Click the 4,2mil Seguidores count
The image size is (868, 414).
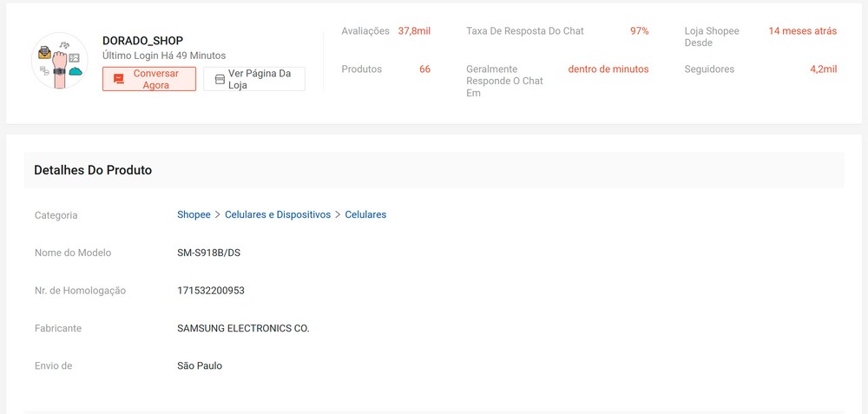pyautogui.click(x=823, y=69)
